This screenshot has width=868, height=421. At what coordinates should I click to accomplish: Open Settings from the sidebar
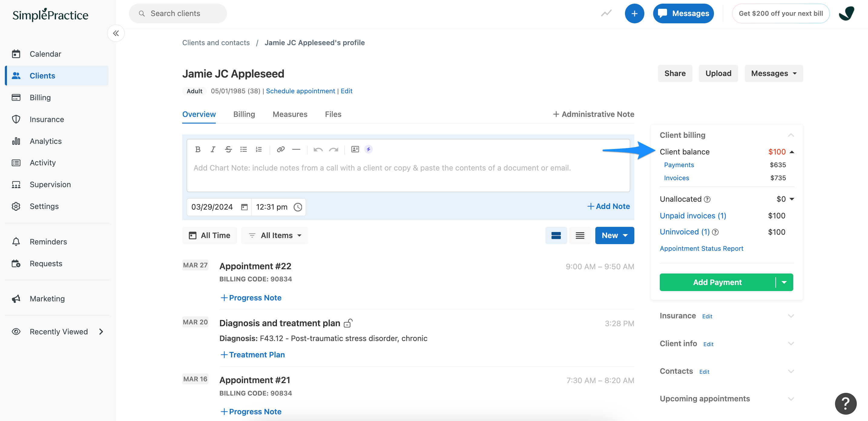[x=57, y=206]
